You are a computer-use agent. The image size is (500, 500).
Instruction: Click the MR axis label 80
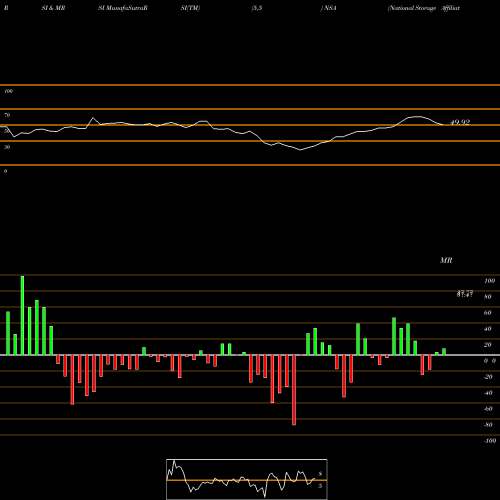click(x=488, y=297)
